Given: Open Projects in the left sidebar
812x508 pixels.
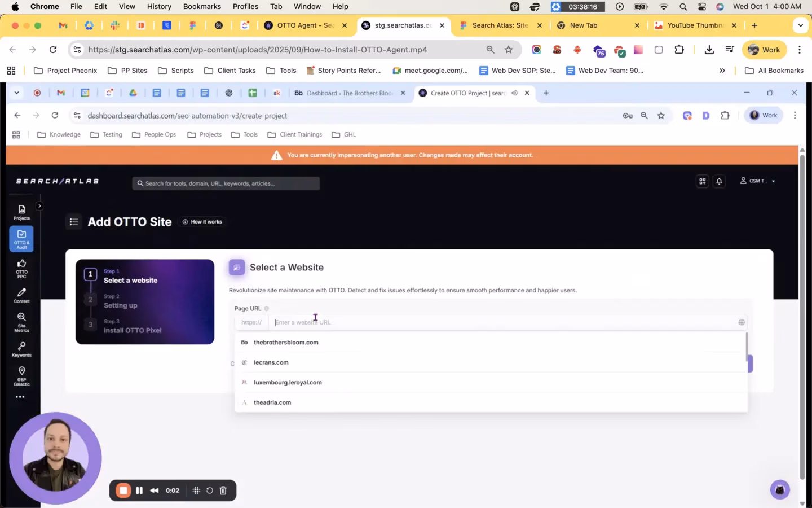Looking at the screenshot, I should pyautogui.click(x=21, y=212).
